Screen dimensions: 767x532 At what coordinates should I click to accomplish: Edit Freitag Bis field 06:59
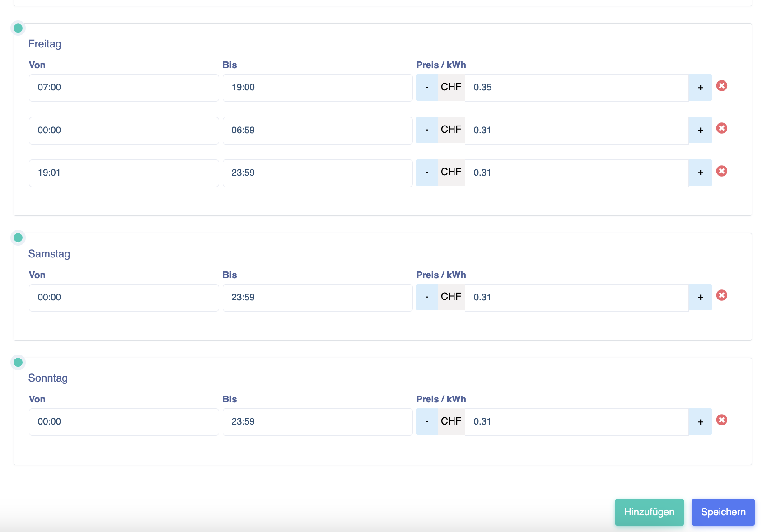point(318,131)
